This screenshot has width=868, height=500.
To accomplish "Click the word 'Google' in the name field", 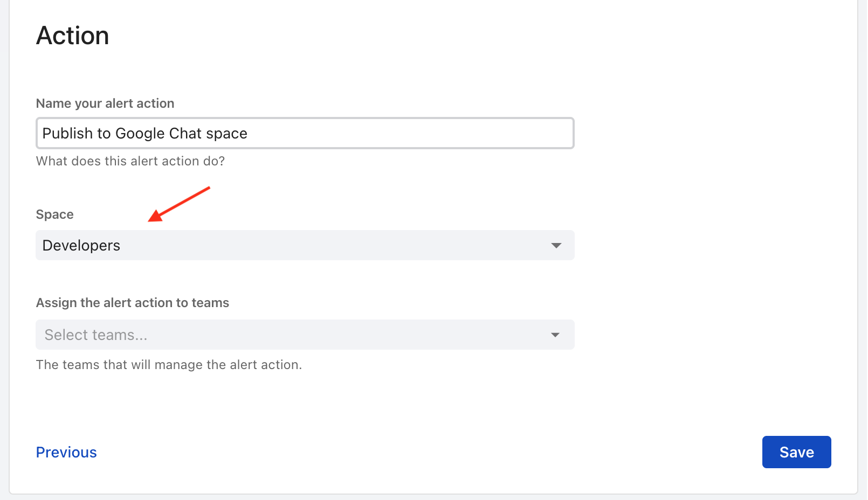I will pos(140,134).
